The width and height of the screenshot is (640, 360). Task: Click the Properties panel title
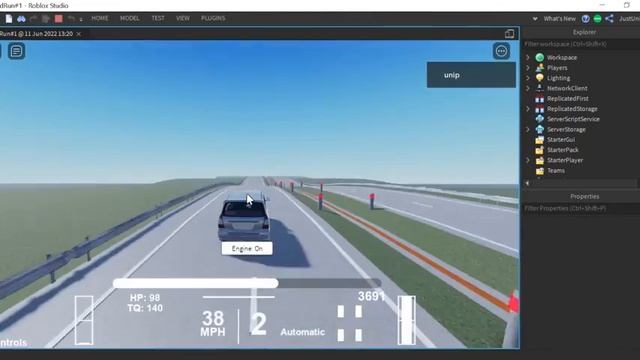pos(584,197)
